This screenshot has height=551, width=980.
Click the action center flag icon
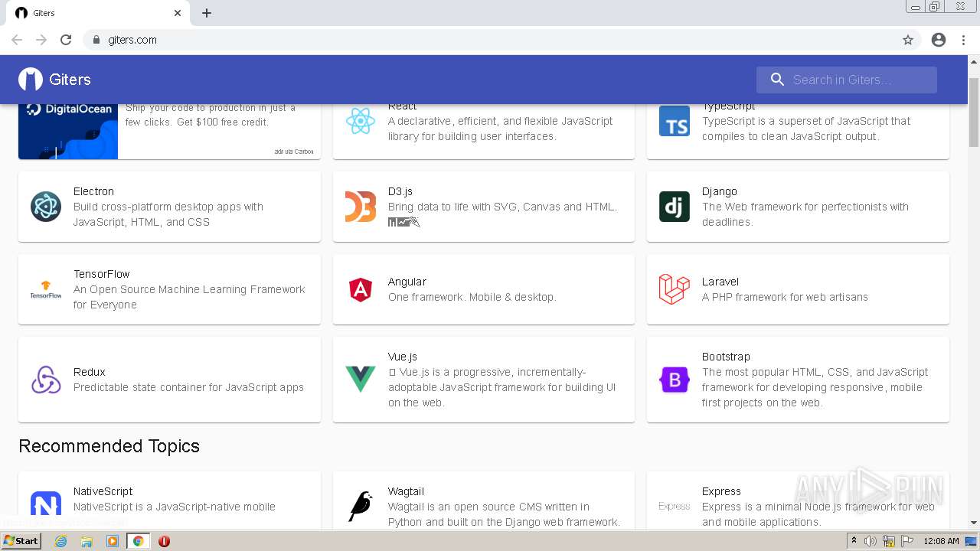(x=906, y=541)
